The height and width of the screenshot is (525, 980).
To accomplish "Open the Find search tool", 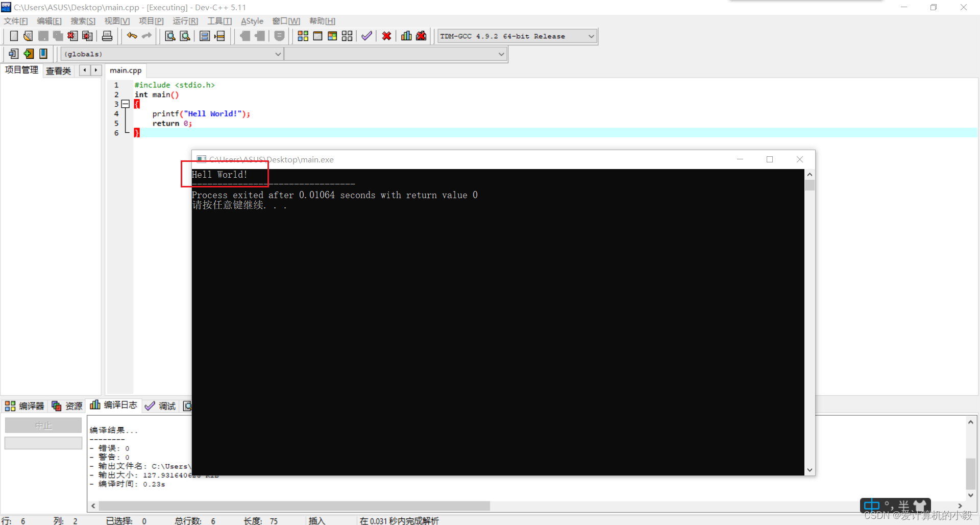I will click(x=170, y=36).
